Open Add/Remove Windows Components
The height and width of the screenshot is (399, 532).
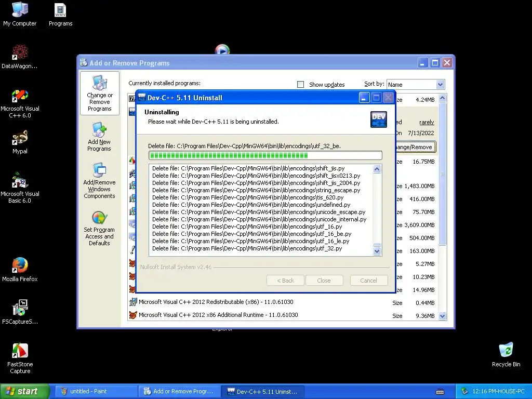(99, 180)
